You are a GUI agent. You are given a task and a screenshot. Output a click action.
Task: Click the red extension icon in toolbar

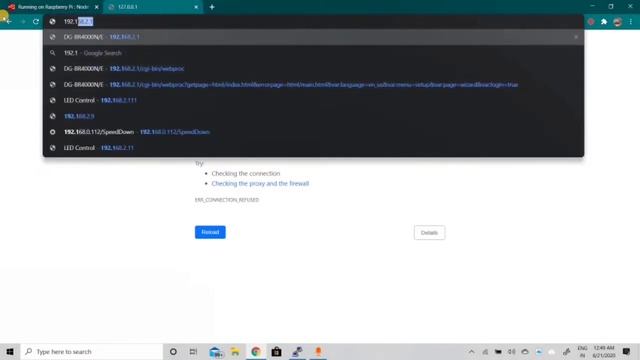point(591,22)
